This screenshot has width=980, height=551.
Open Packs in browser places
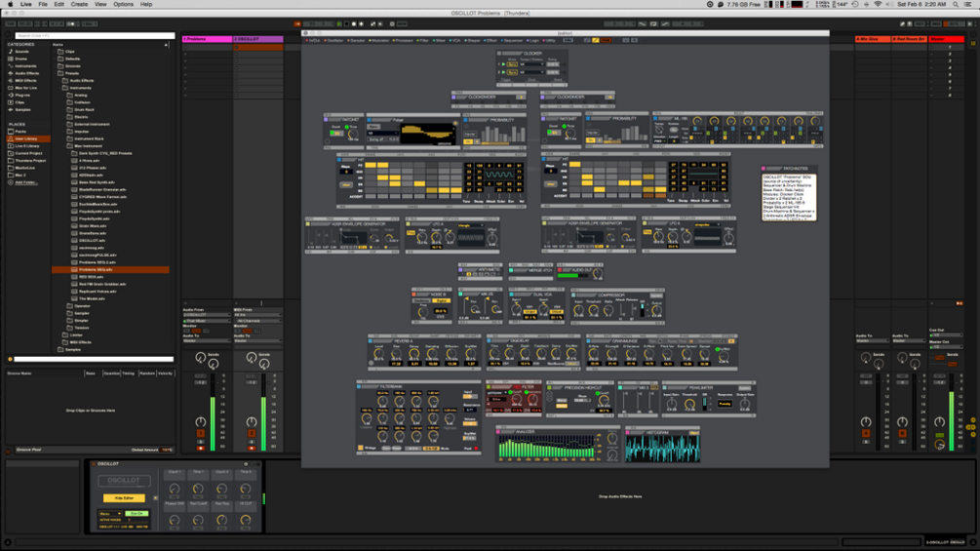[20, 132]
